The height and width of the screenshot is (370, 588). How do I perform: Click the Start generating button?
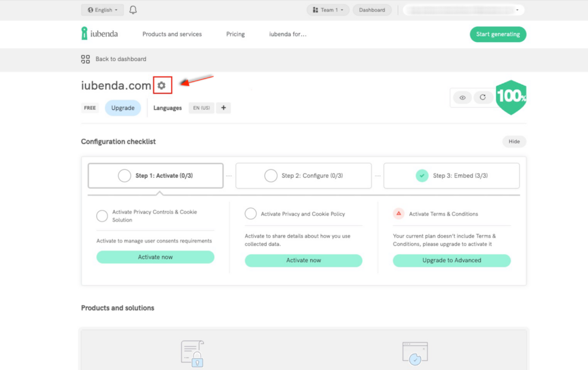498,34
